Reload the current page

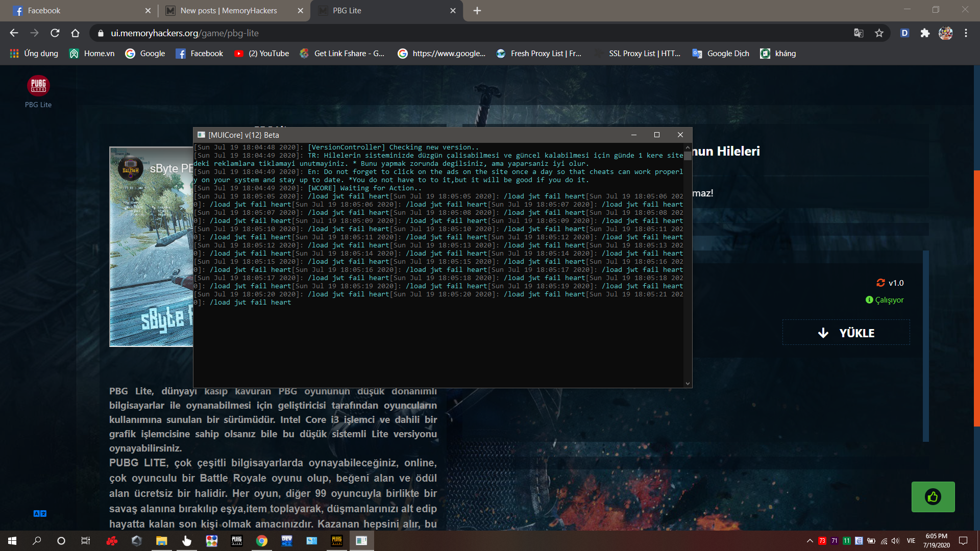coord(55,33)
